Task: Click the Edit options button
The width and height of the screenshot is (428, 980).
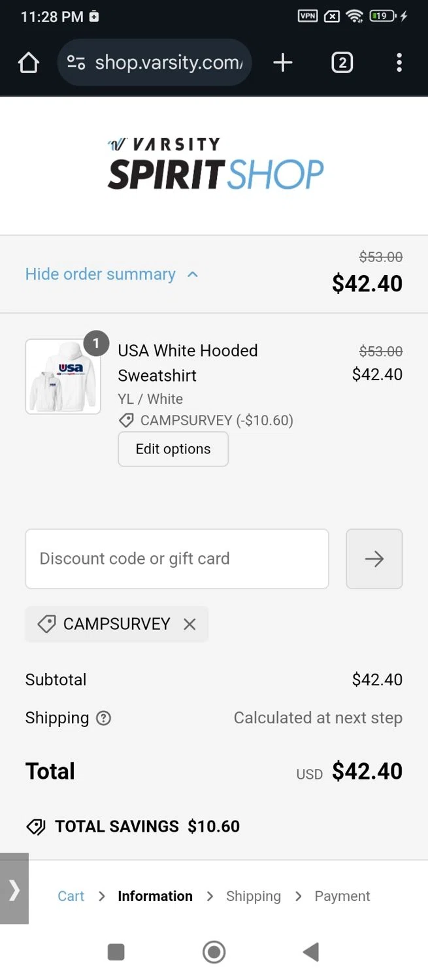Action: [173, 449]
